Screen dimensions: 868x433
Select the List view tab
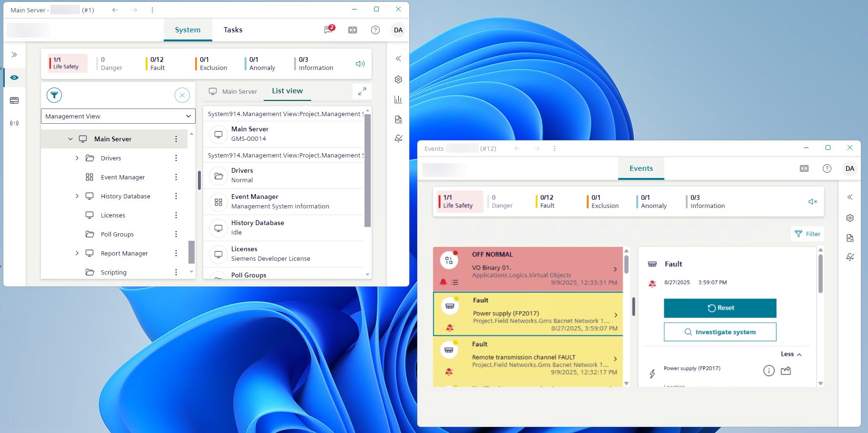(287, 91)
